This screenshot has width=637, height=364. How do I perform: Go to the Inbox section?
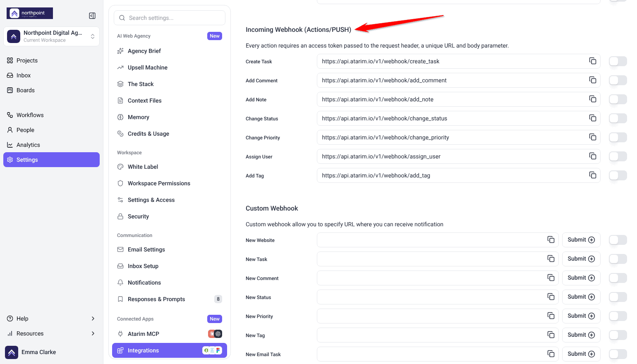coord(51,75)
